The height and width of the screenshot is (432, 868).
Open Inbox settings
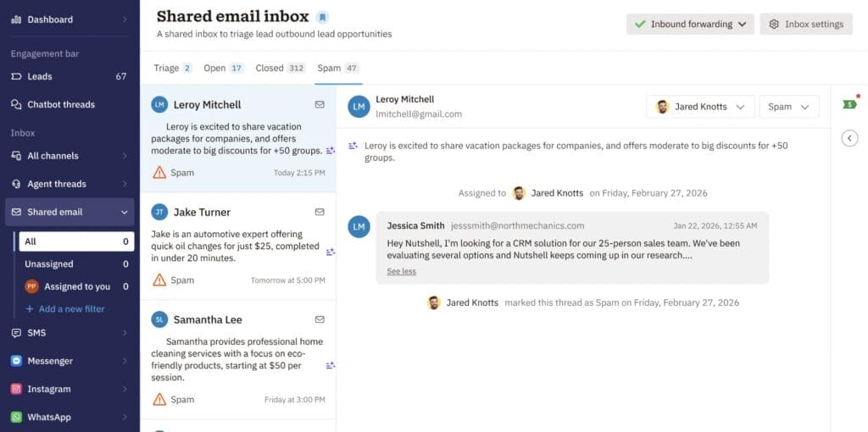(x=806, y=25)
